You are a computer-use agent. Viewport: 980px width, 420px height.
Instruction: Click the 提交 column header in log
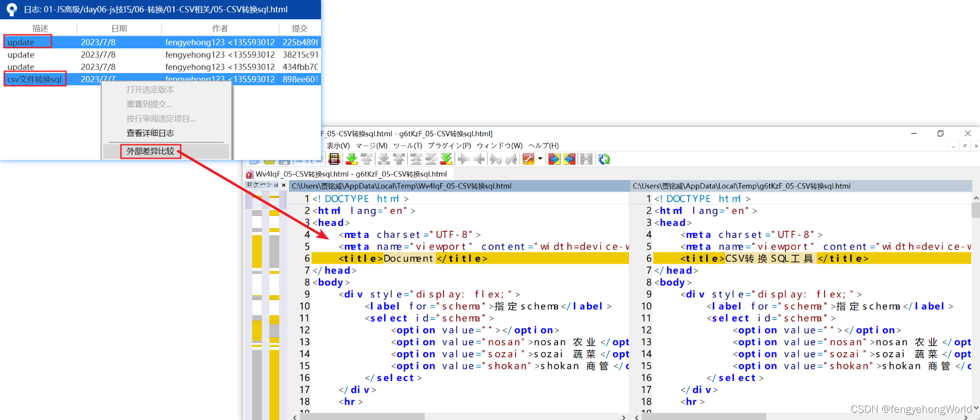(x=300, y=29)
